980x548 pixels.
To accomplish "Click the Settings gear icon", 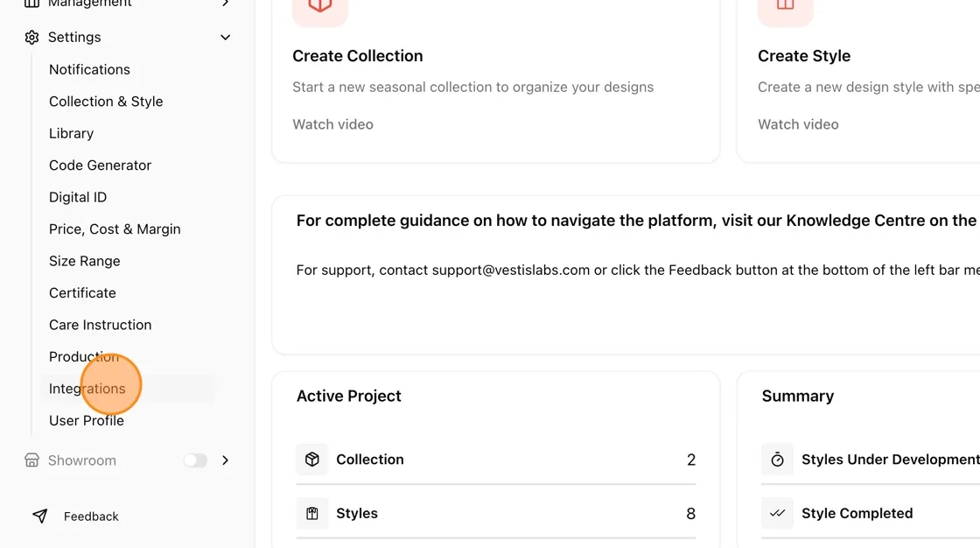I will (31, 38).
